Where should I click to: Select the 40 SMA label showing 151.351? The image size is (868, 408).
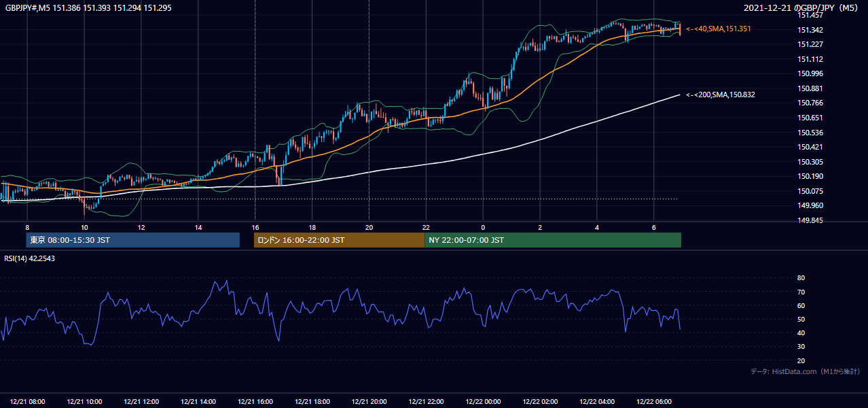pos(718,29)
